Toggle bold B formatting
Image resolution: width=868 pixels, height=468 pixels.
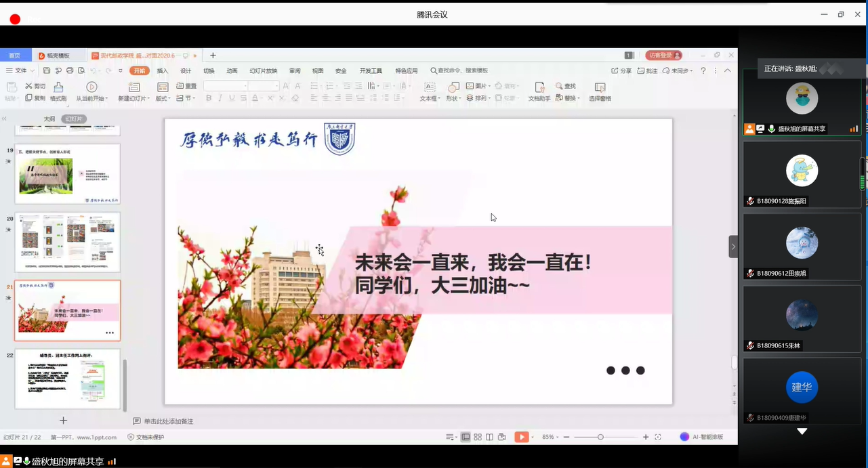pos(209,98)
